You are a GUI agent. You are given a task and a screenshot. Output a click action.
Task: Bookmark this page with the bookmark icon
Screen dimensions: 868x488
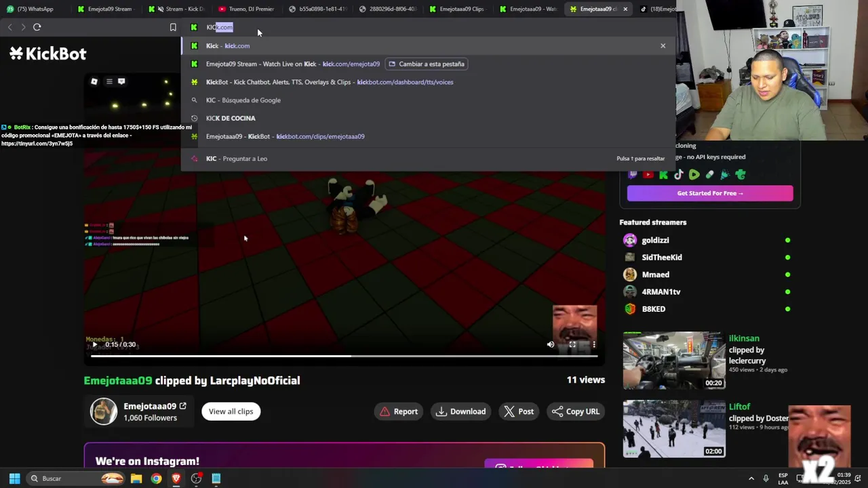[173, 27]
